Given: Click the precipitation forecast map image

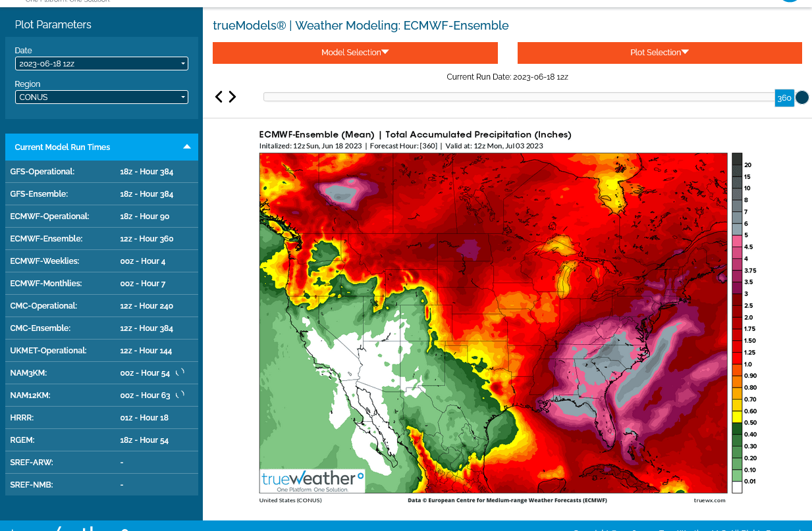Looking at the screenshot, I should [493, 323].
